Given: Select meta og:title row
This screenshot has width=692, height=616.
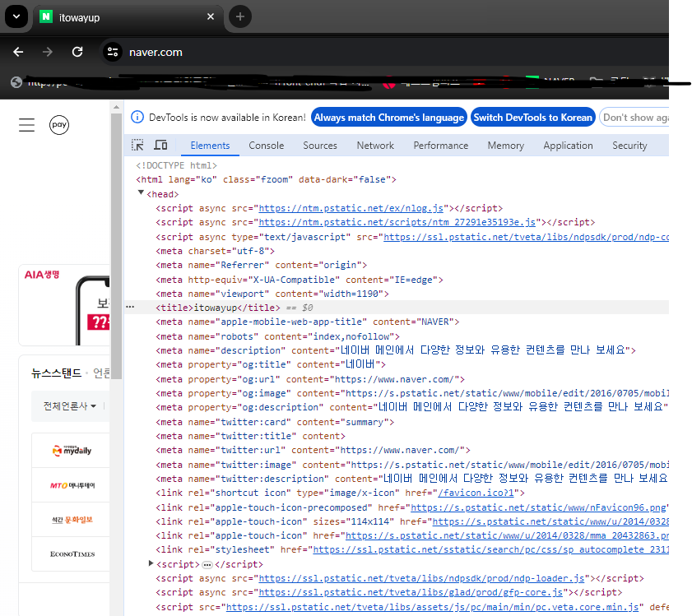Looking at the screenshot, I should tap(271, 364).
